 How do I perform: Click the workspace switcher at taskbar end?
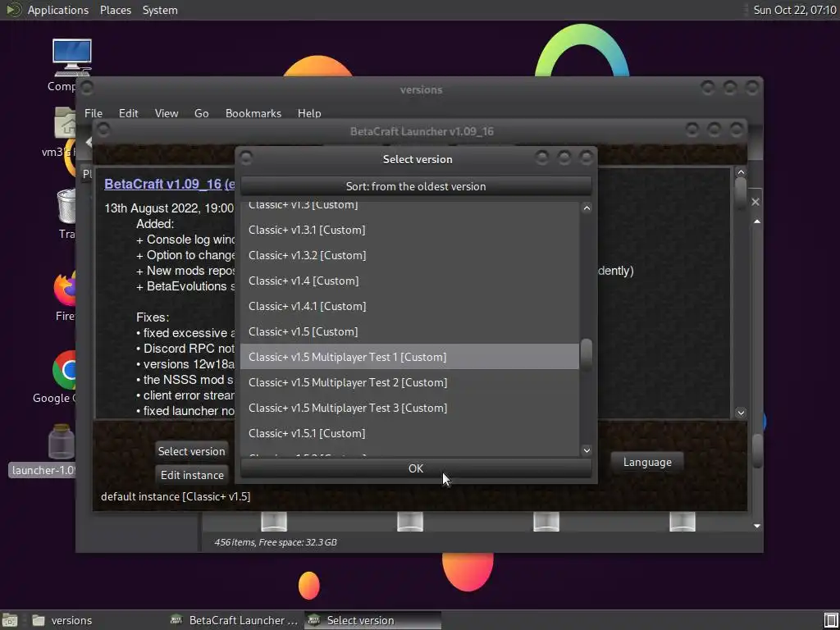click(x=830, y=620)
